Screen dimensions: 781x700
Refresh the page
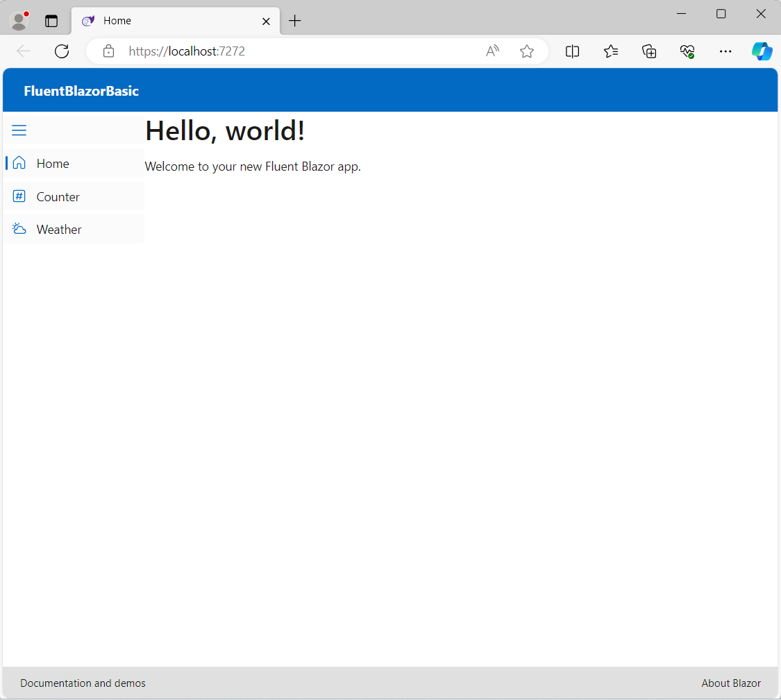pyautogui.click(x=62, y=51)
